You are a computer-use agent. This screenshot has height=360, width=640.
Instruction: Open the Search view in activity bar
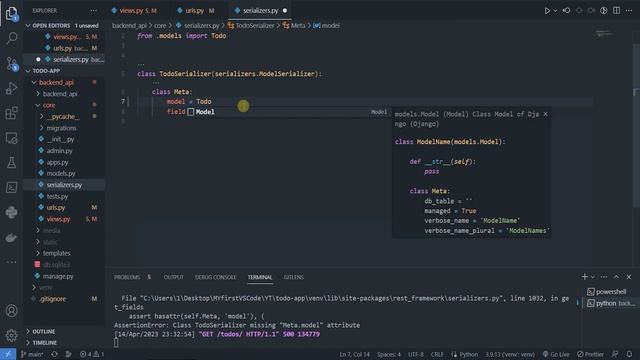point(11,38)
